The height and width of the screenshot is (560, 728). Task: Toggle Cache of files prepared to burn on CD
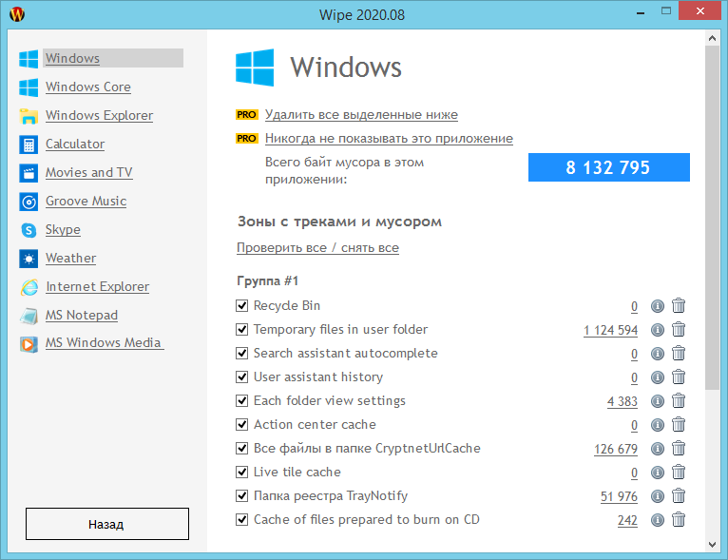(242, 519)
